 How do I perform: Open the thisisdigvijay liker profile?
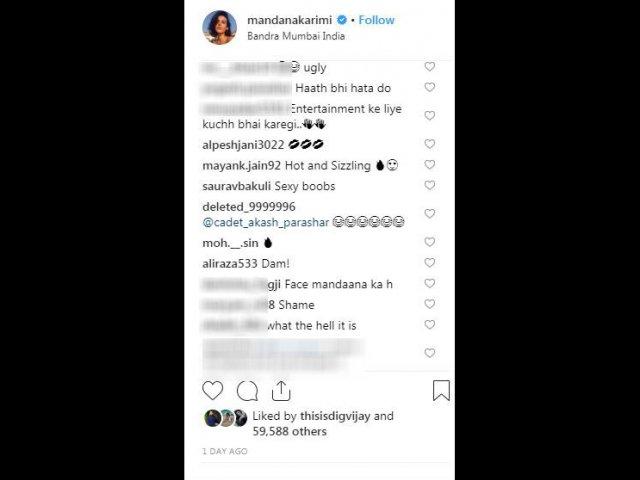pos(335,416)
